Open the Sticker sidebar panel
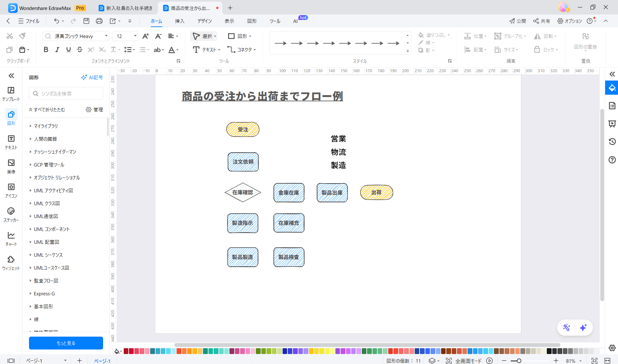618x364 pixels. (11, 215)
